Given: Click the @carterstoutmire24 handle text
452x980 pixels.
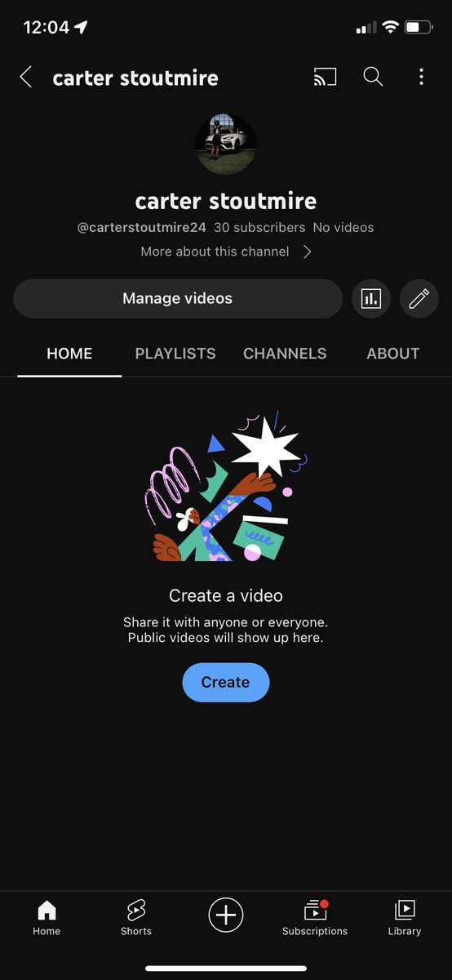Looking at the screenshot, I should point(142,228).
